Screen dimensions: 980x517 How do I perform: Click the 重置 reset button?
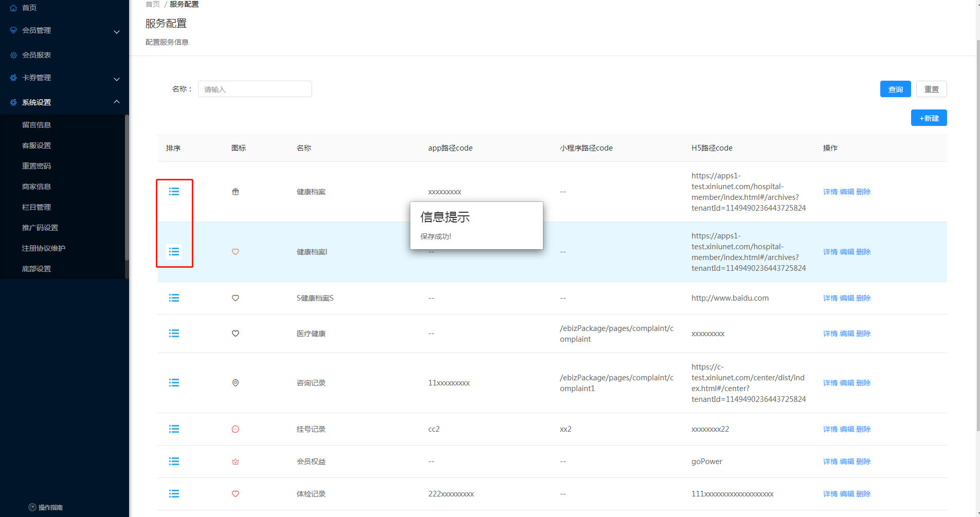[x=931, y=89]
